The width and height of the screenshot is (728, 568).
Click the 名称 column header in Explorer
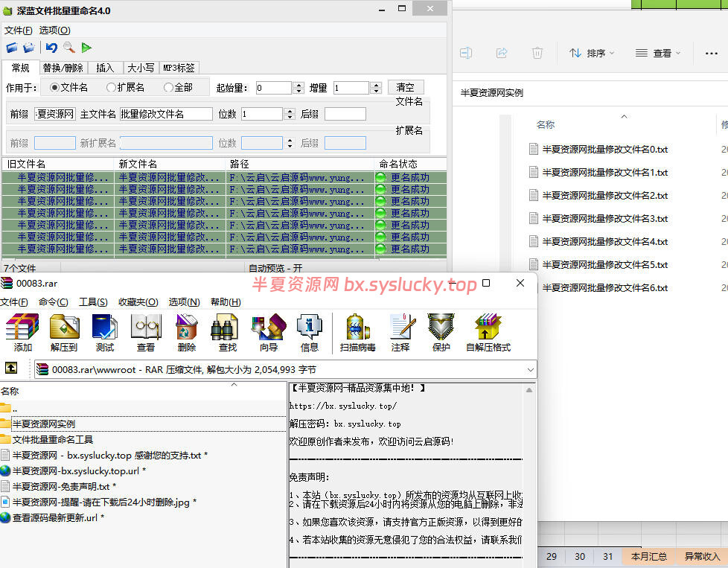(546, 124)
